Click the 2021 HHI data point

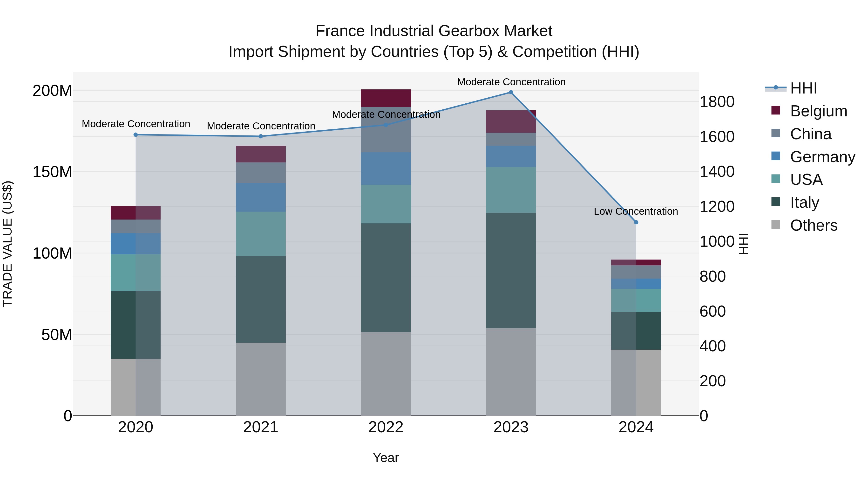[x=260, y=136]
